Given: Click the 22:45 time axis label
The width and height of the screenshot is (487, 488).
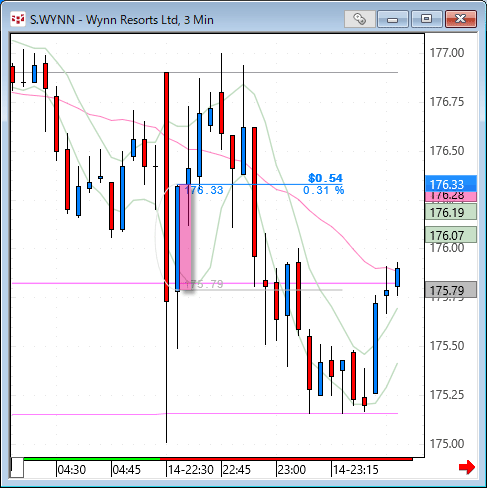Looking at the screenshot, I should point(237,470).
